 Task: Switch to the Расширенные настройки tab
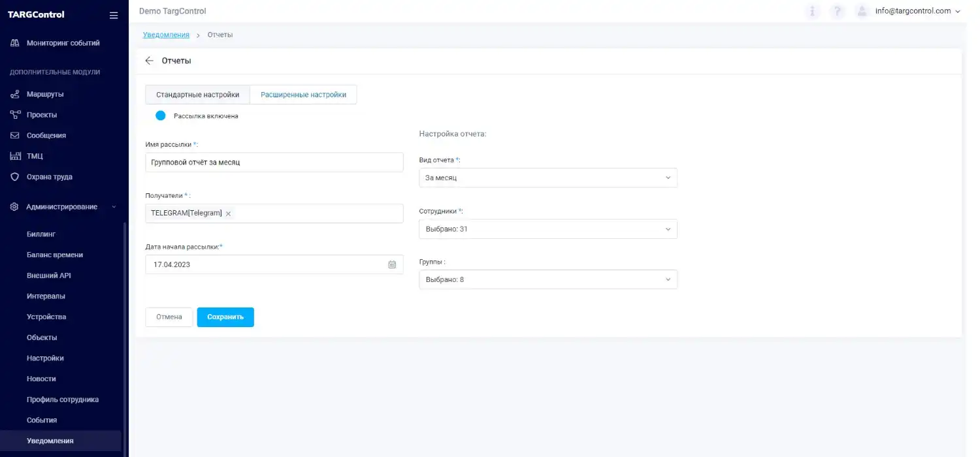[x=302, y=94]
